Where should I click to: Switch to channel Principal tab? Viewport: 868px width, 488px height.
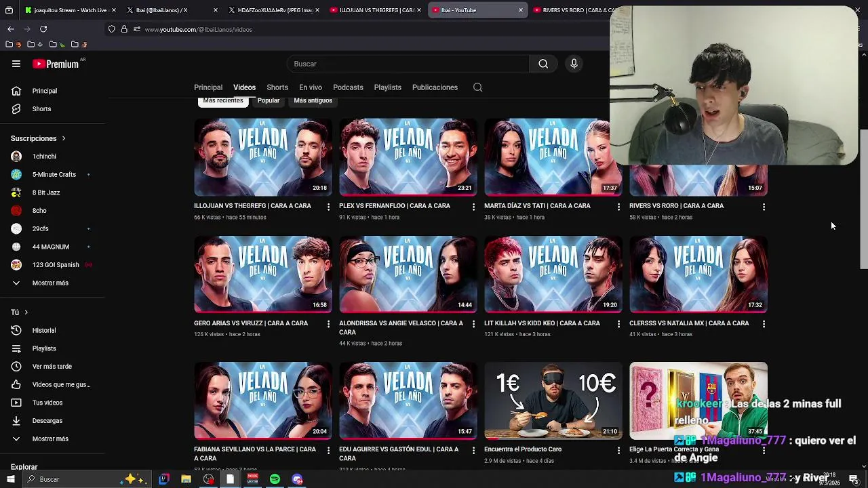208,87
